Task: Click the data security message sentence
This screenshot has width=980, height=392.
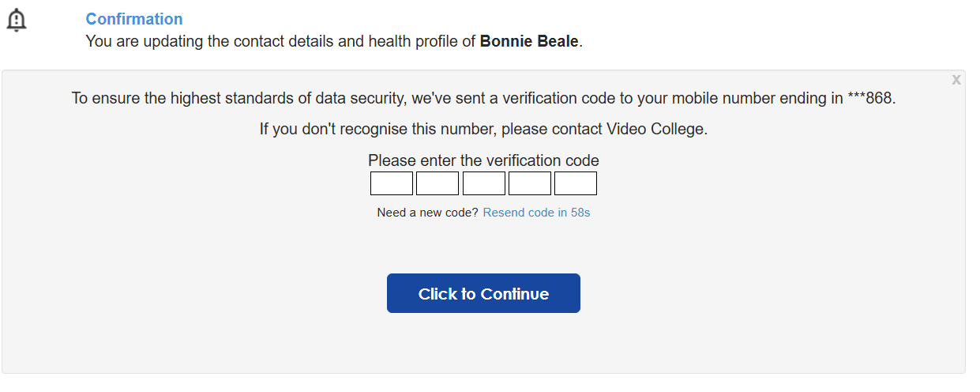Action: pyautogui.click(x=484, y=100)
